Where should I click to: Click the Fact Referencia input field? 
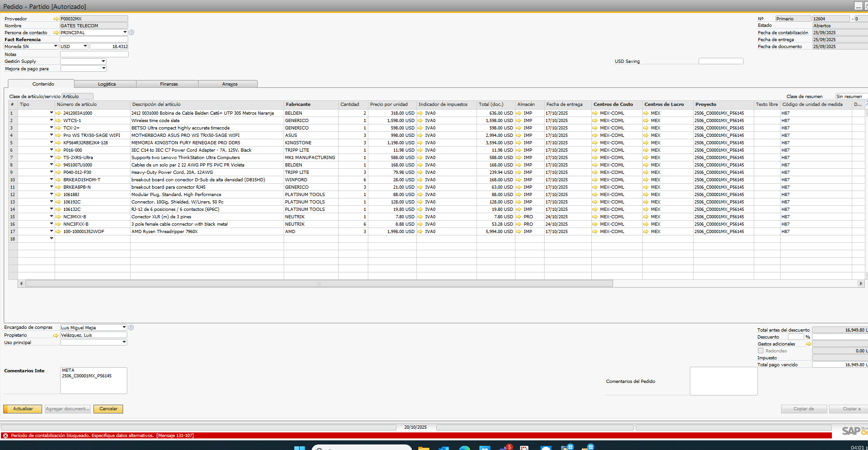(x=94, y=40)
